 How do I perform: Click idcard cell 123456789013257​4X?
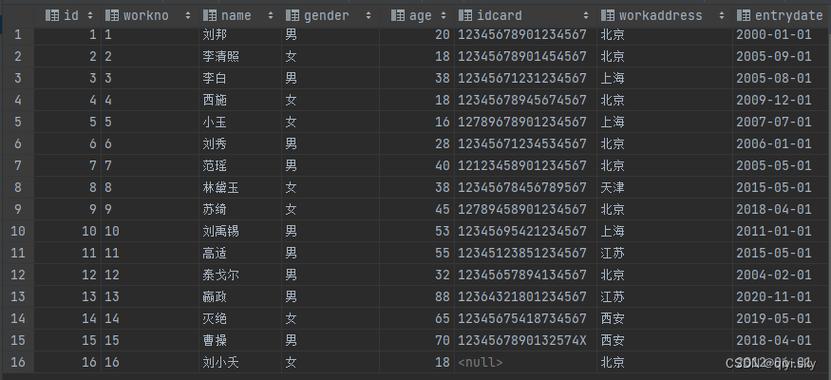pyautogui.click(x=522, y=340)
